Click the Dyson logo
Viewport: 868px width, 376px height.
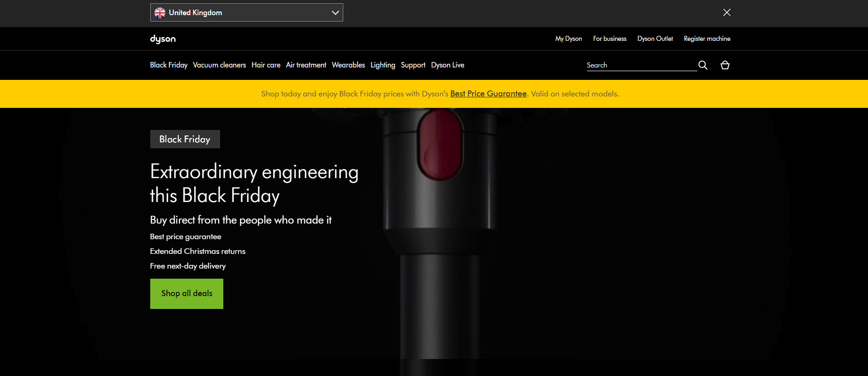coord(163,39)
